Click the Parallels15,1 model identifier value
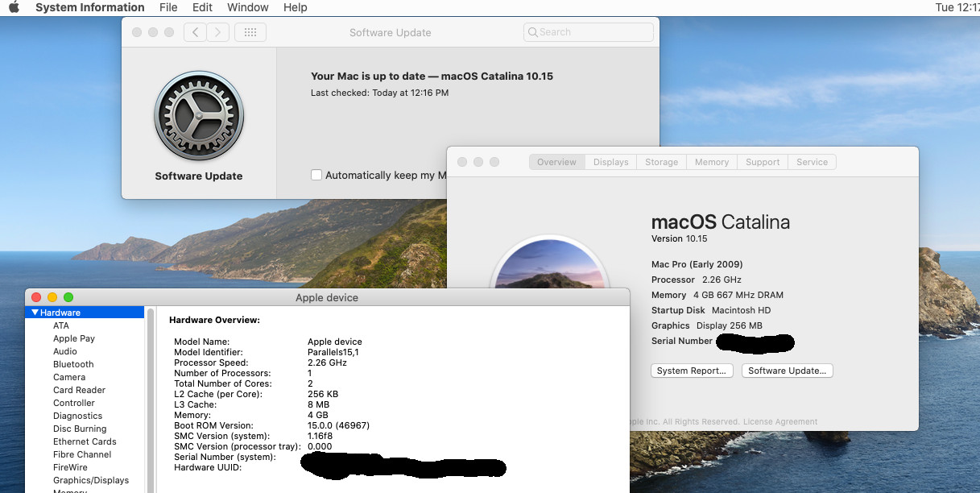Image resolution: width=980 pixels, height=493 pixels. coord(333,352)
